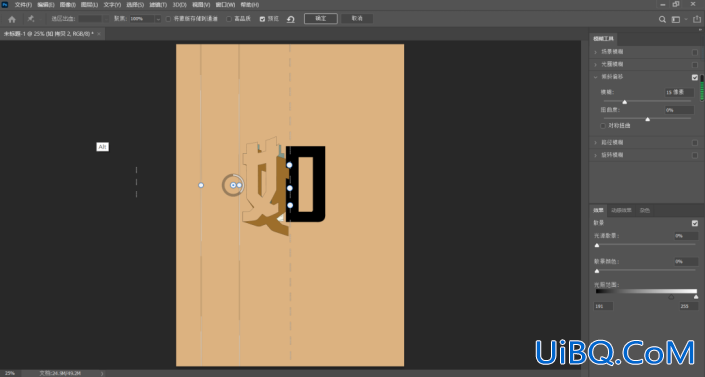The image size is (705, 377).
Task: Close the document tab 未标题-1
Action: [99, 34]
